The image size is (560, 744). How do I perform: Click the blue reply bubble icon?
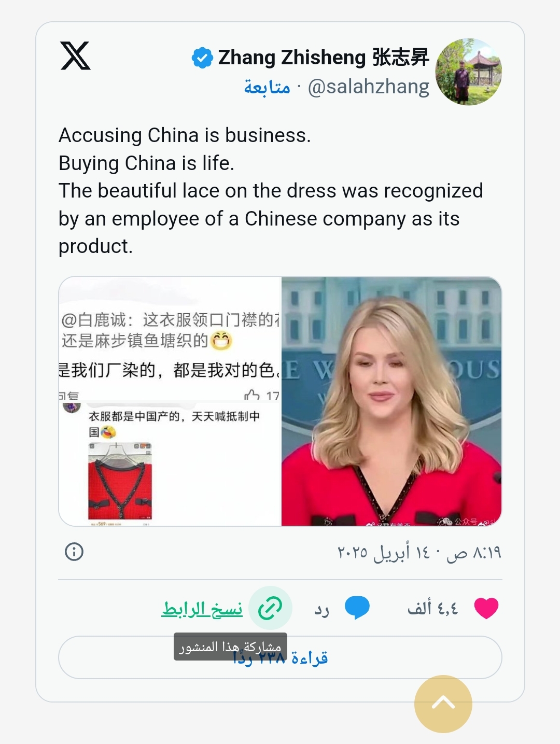(357, 608)
